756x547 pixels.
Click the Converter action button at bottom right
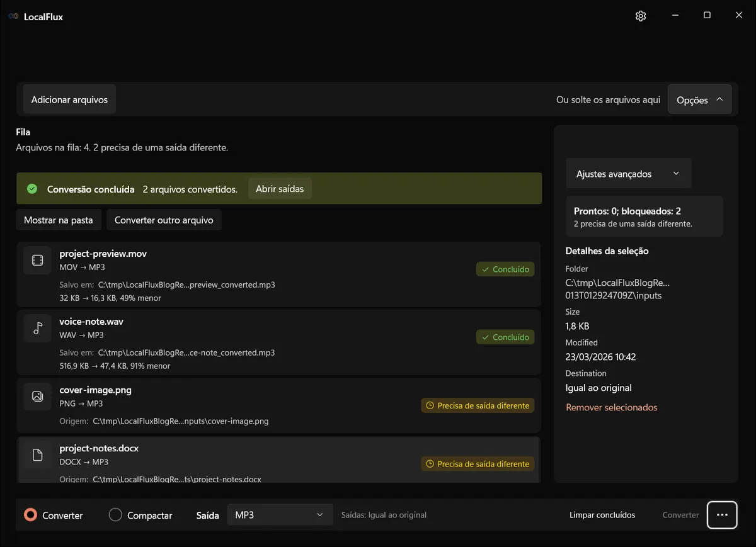tap(680, 515)
